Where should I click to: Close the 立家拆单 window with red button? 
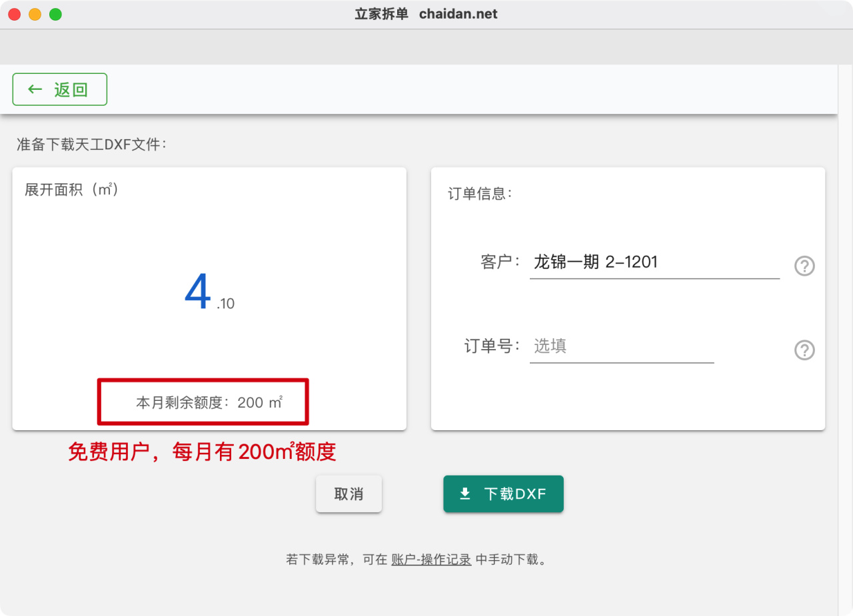click(15, 14)
